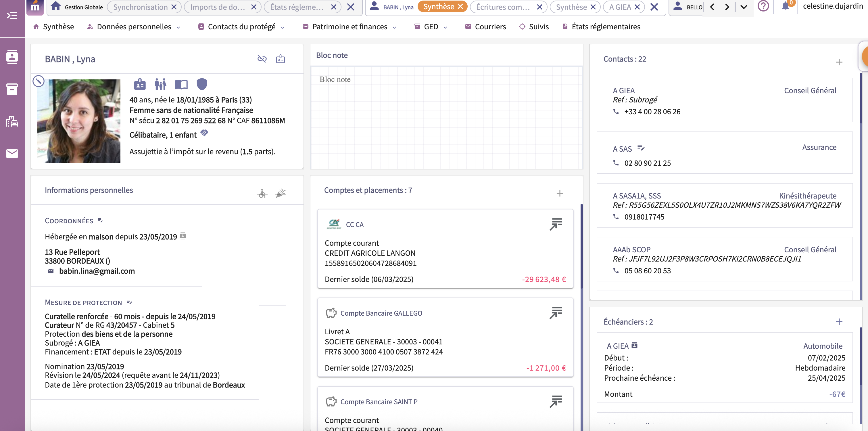
Task: Switch to the A GIEA tab
Action: (620, 7)
